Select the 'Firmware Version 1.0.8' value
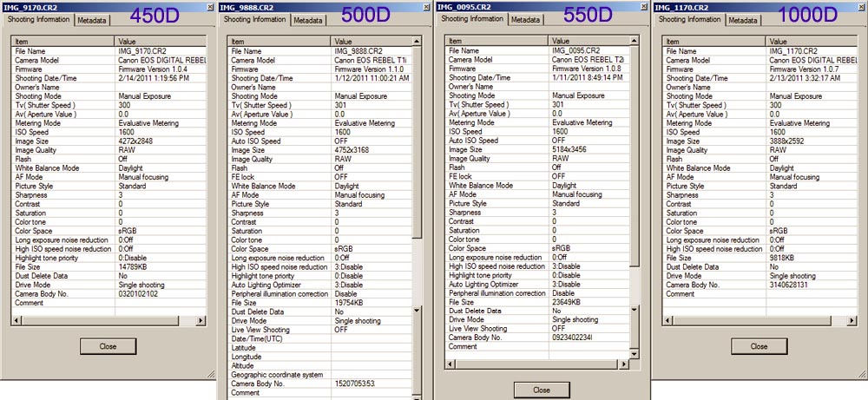The width and height of the screenshot is (868, 400). (587, 69)
